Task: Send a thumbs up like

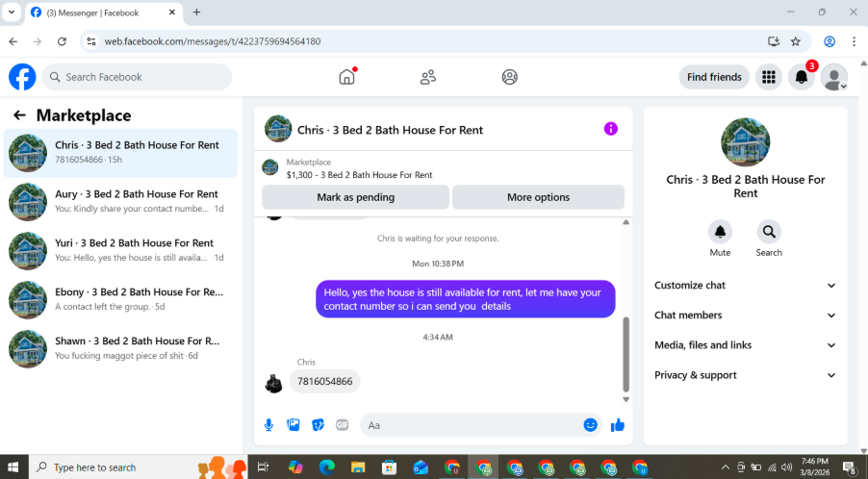Action: (x=617, y=425)
